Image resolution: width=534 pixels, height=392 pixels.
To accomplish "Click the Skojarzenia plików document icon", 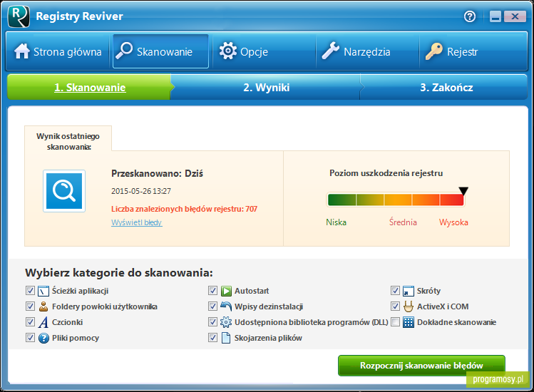I will pyautogui.click(x=226, y=338).
